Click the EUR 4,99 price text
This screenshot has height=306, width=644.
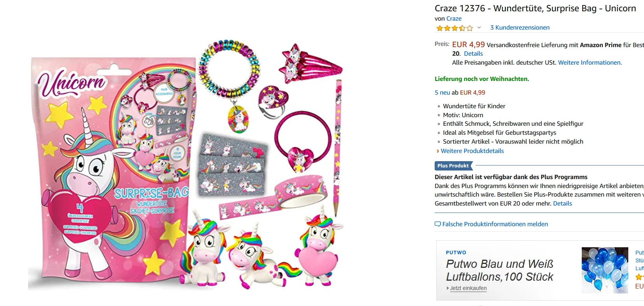coord(469,45)
